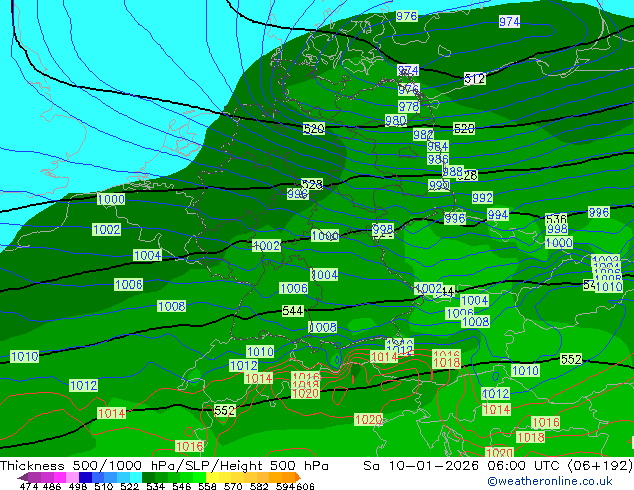Screen dimensions: 634x490
Task: Click the '978' pressure label
Action: [409, 107]
